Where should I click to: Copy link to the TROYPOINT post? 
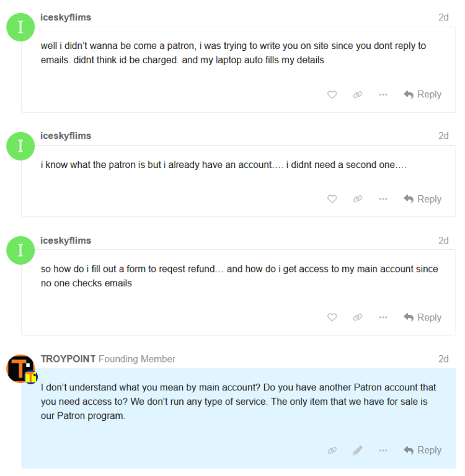(332, 451)
